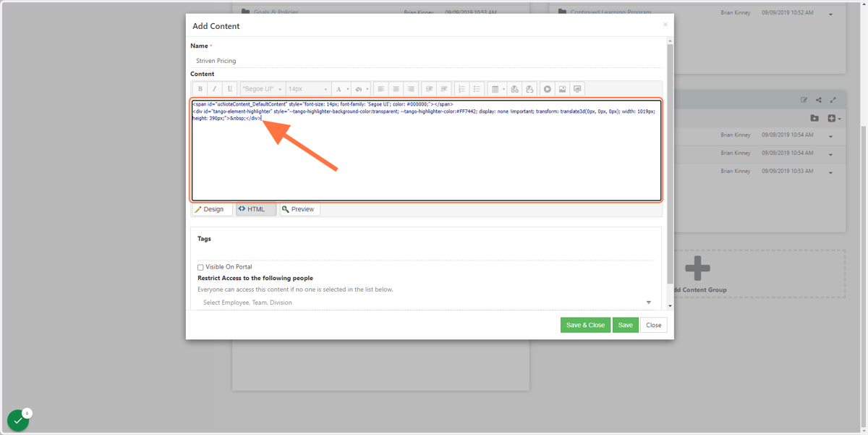Click 09/09/2019 10:53 AM date text
The width and height of the screenshot is (868, 435).
click(x=787, y=172)
